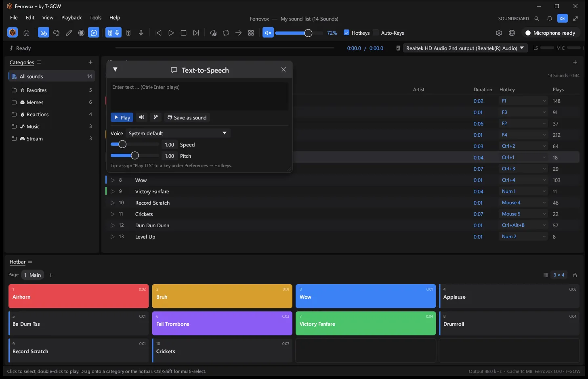Collapse the Text-to-Speech panel triangle
Viewport: 588px width, 379px height.
tap(115, 69)
